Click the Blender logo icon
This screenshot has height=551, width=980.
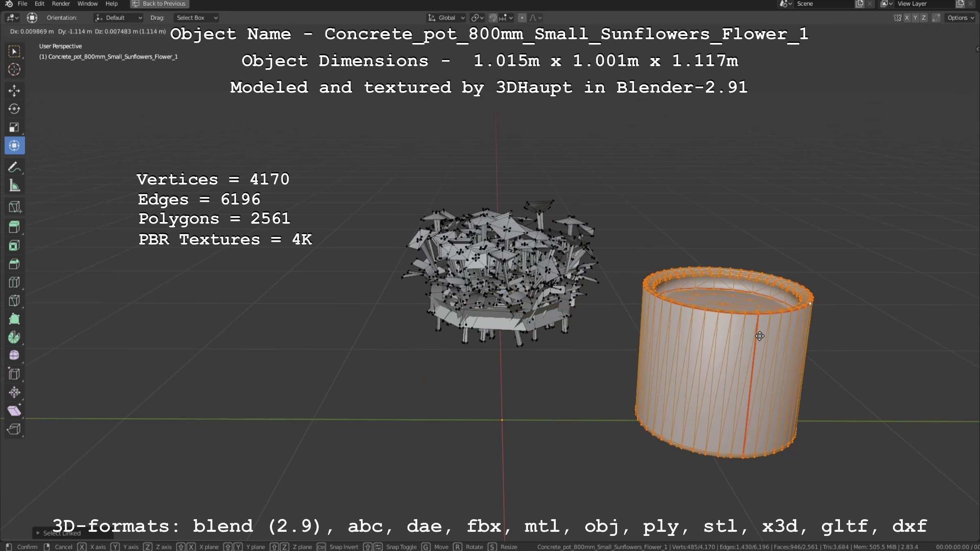pyautogui.click(x=9, y=4)
